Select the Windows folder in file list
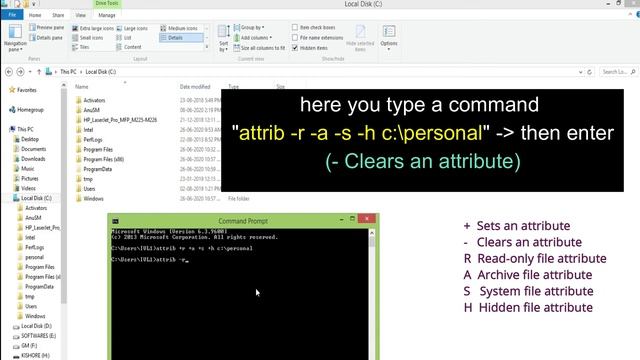Viewport: 640px width, 360px height. 93,199
